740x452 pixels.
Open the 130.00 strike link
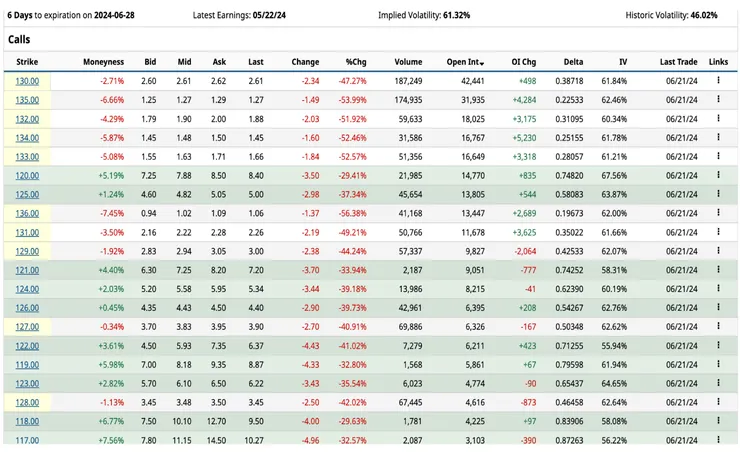(27, 80)
